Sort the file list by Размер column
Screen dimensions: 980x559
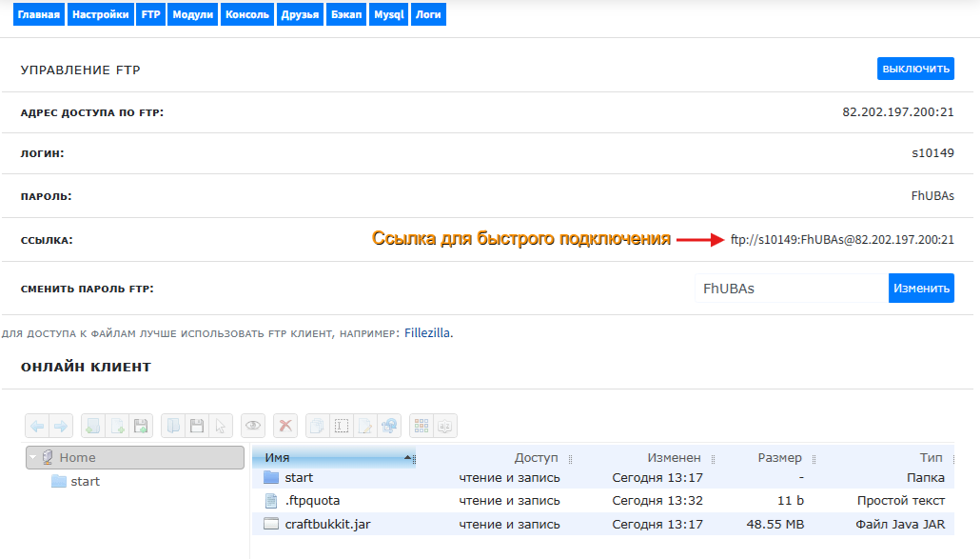[x=779, y=458]
